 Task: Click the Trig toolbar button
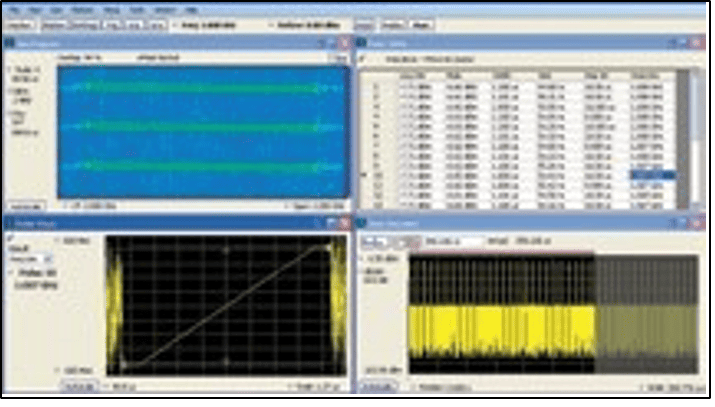[x=112, y=22]
